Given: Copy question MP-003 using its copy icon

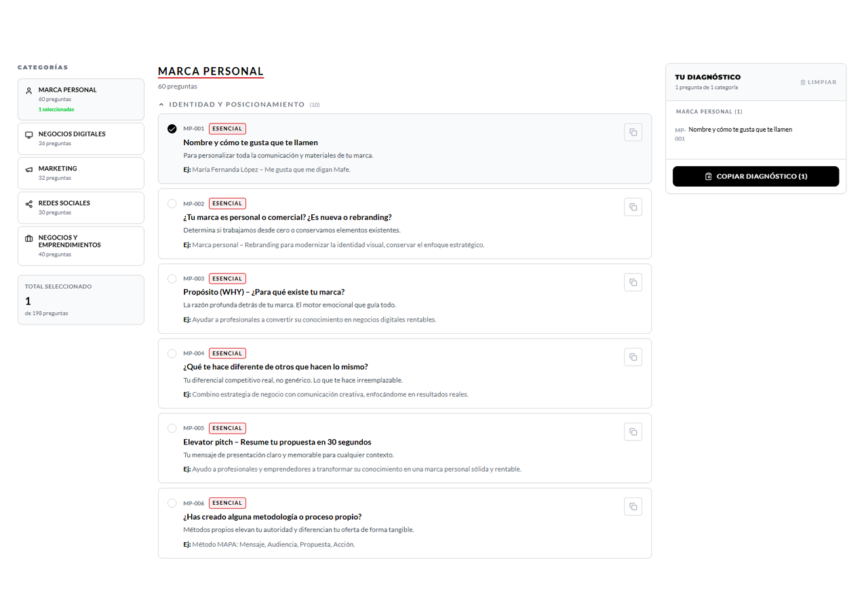Looking at the screenshot, I should click(x=633, y=282).
